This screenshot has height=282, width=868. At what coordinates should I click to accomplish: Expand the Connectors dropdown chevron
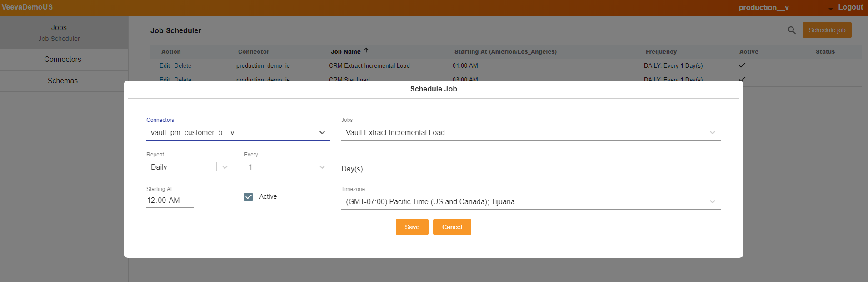(x=322, y=133)
